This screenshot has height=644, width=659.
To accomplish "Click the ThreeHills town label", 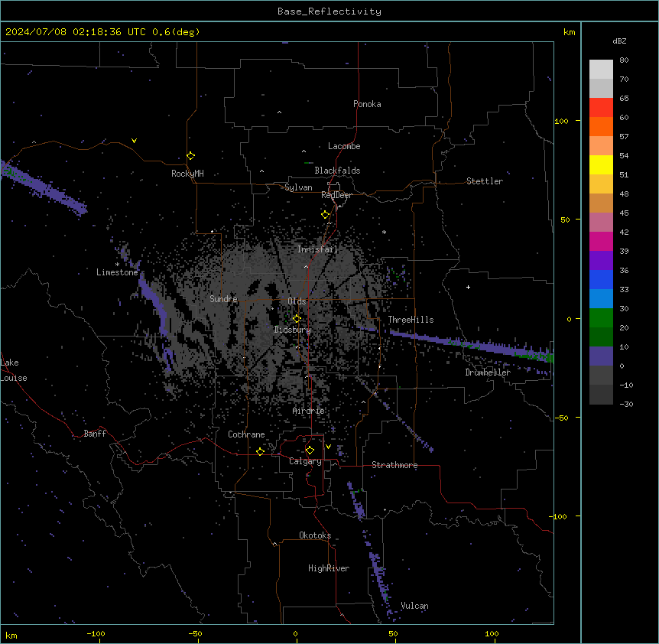I will (x=411, y=320).
